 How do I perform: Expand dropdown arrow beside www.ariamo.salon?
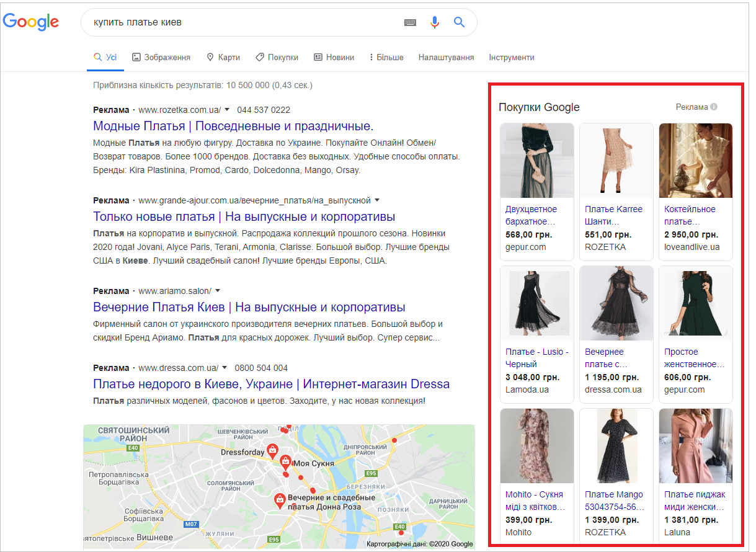click(218, 290)
